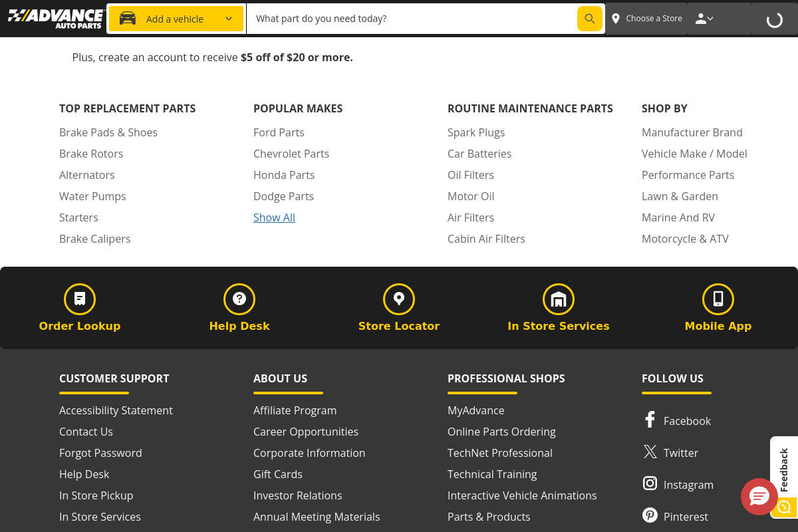Focus the part search input field

click(x=412, y=19)
